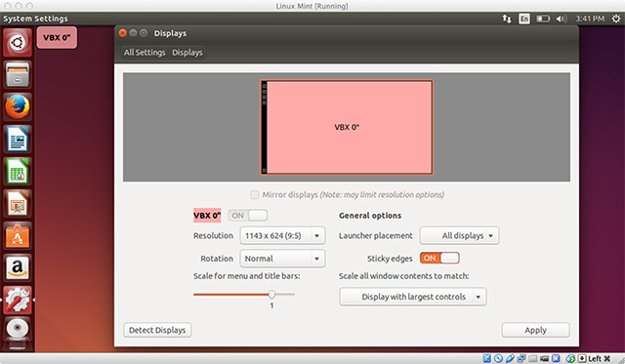Click the USB plug icon in VirtualBox status bar
The width and height of the screenshot is (625, 364).
click(x=510, y=358)
